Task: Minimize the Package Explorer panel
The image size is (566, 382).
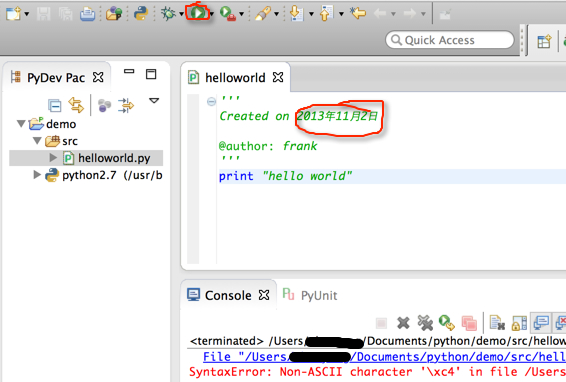Action: [129, 71]
